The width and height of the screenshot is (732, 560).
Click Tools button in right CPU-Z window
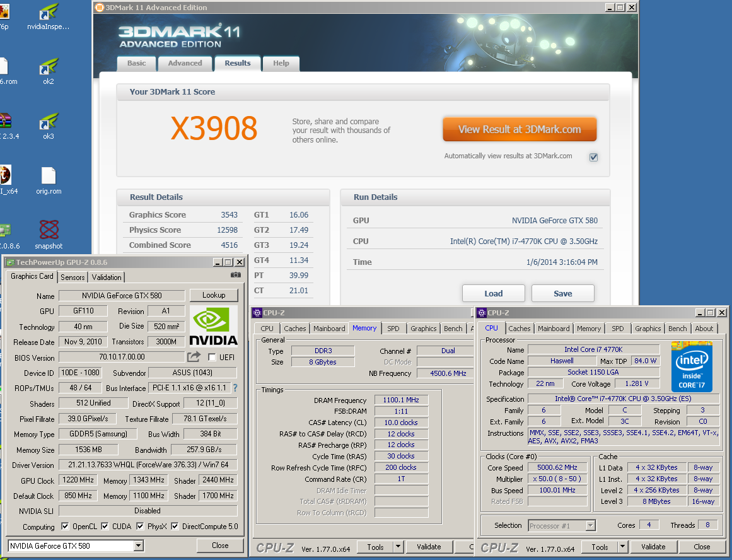(600, 547)
